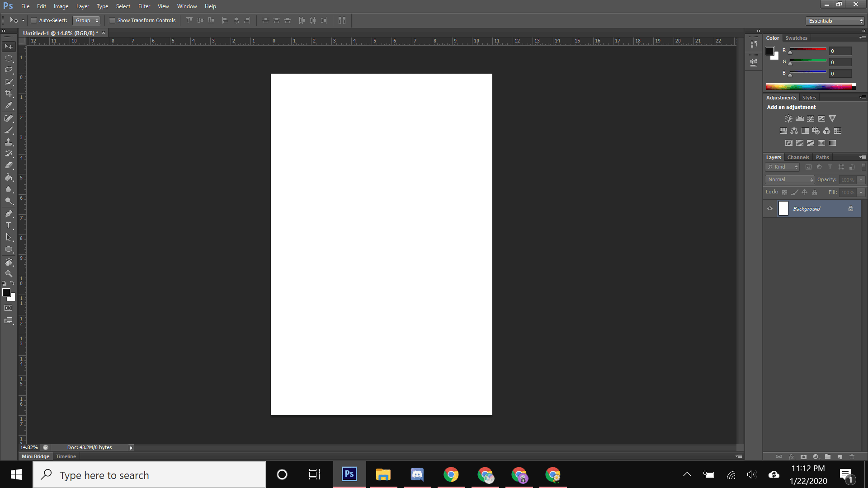
Task: Switch to the Channels tab
Action: tap(798, 157)
